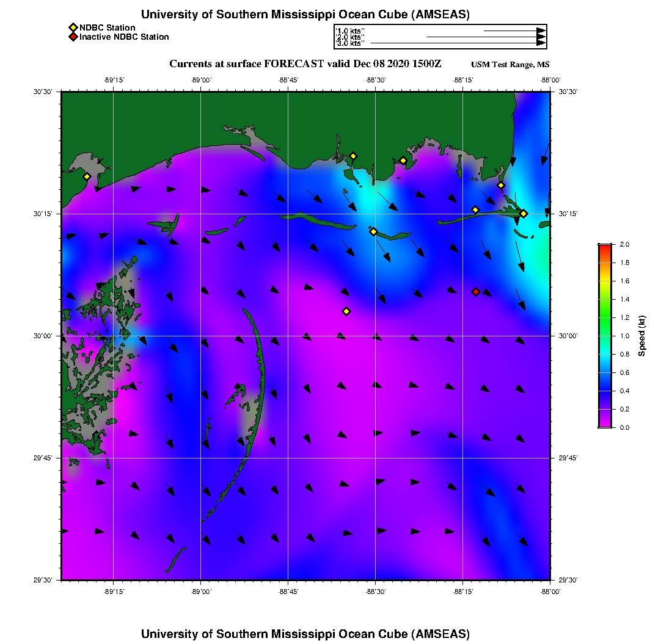Select the red inactive NDBC station on map

click(x=476, y=292)
